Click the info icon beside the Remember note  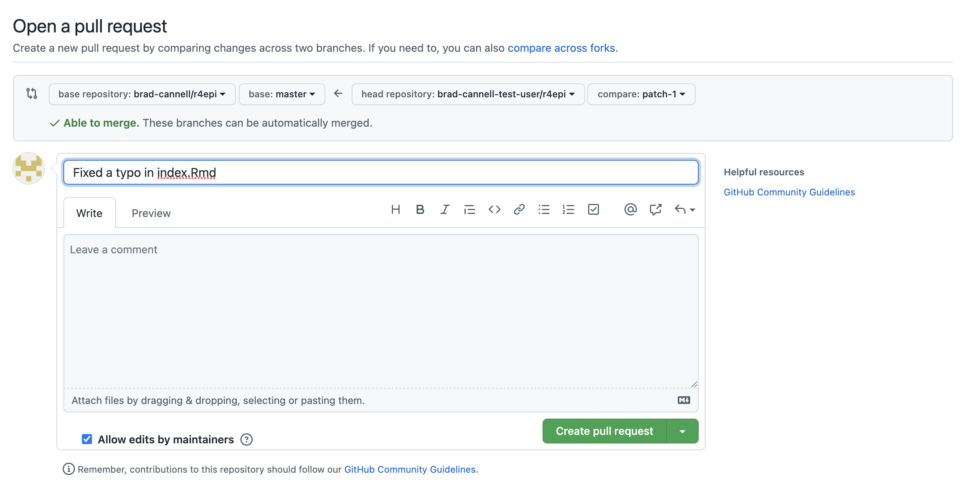pos(68,469)
